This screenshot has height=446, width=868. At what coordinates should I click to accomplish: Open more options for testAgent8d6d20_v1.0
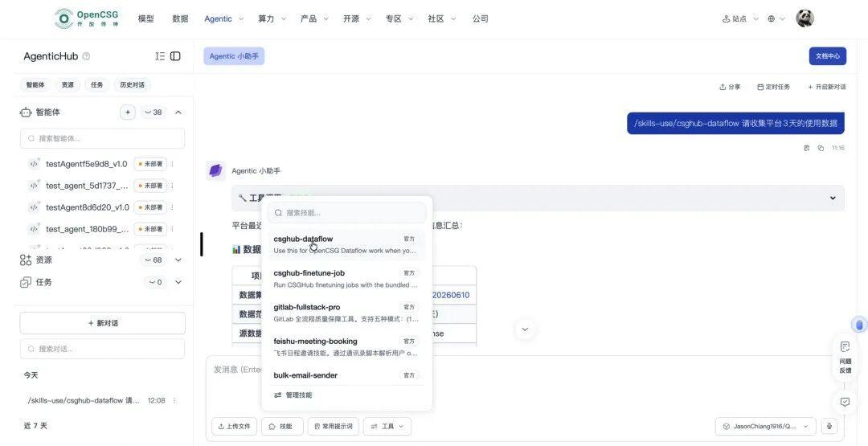click(x=172, y=207)
